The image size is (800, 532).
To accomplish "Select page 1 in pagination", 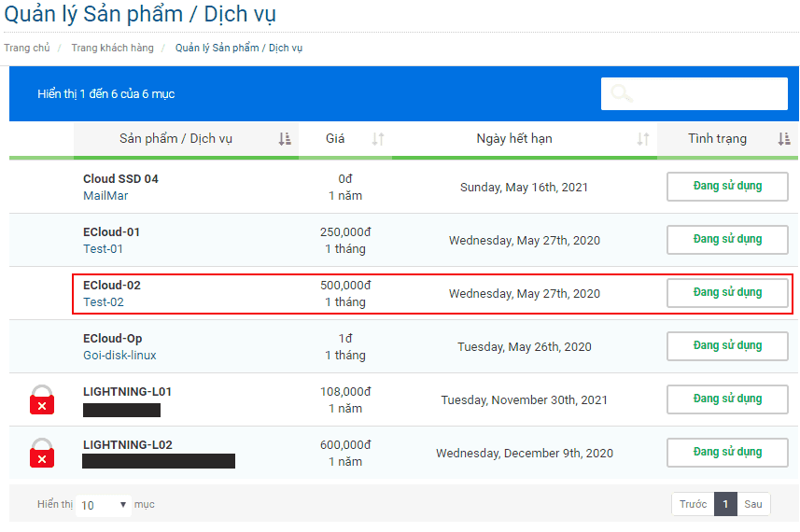I will coord(725,504).
